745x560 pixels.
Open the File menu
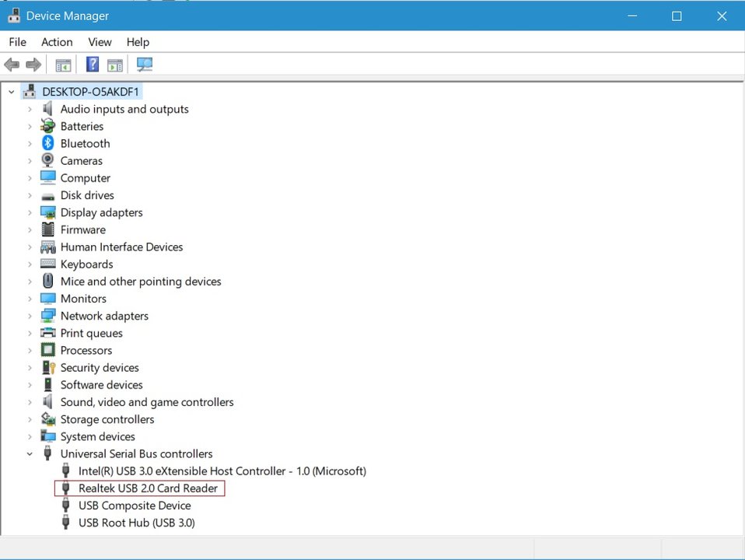click(x=18, y=42)
